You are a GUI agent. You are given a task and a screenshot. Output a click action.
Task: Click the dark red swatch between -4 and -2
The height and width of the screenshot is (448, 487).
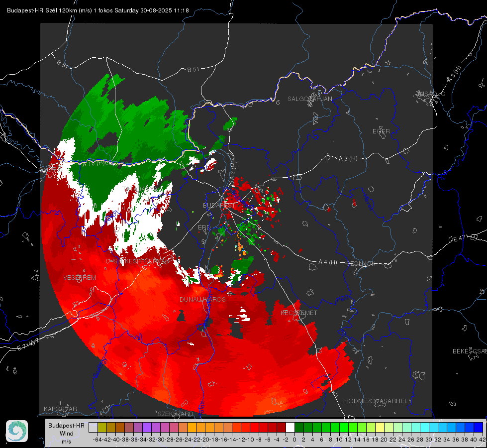(x=281, y=427)
